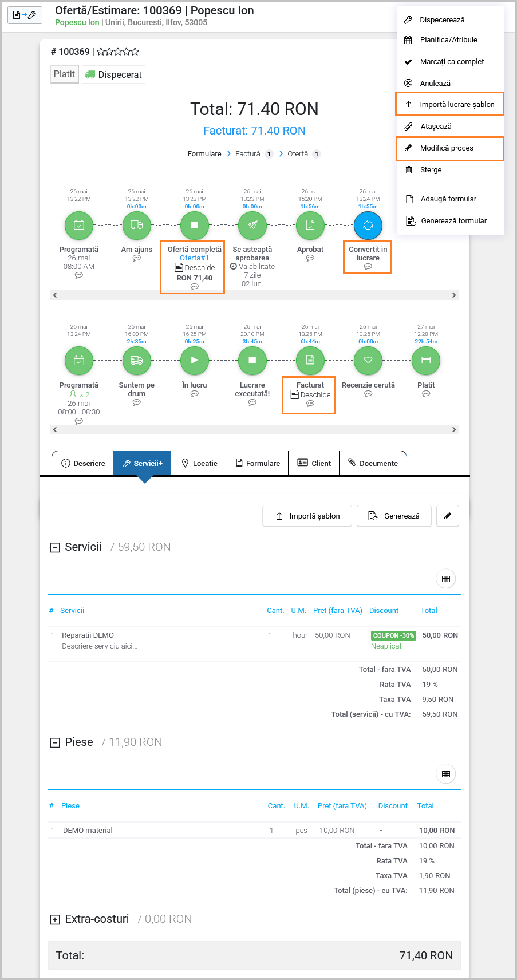
Task: Click the convert form-to-job icon top left
Action: point(25,15)
